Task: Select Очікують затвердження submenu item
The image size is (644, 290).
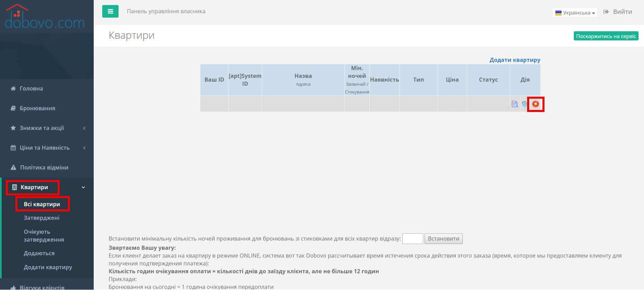Action: [x=44, y=236]
